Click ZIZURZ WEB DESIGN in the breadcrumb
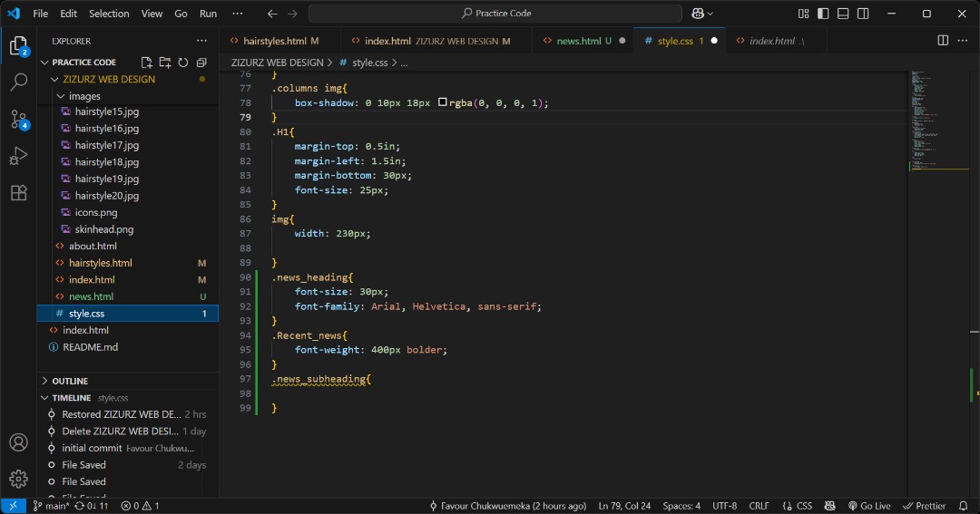The width and height of the screenshot is (980, 514). 278,63
